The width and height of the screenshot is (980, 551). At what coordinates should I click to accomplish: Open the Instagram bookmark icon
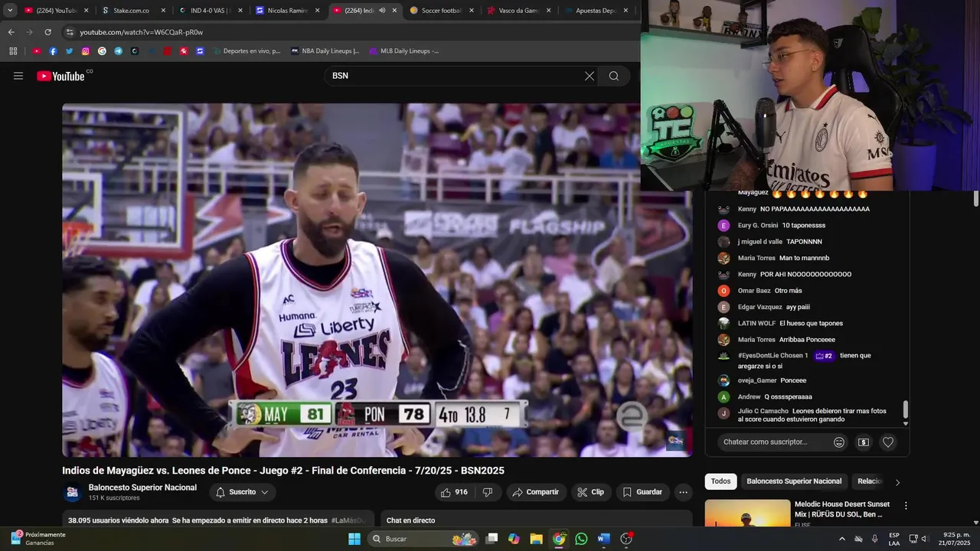click(x=86, y=51)
